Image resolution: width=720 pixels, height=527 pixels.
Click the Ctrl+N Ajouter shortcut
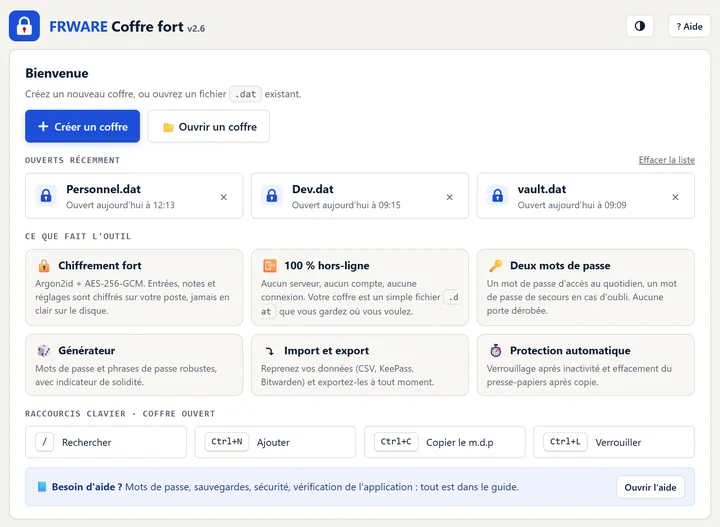275,442
